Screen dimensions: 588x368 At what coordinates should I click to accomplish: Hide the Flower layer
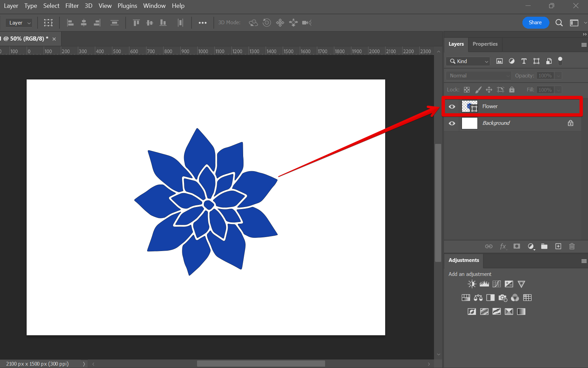452,106
